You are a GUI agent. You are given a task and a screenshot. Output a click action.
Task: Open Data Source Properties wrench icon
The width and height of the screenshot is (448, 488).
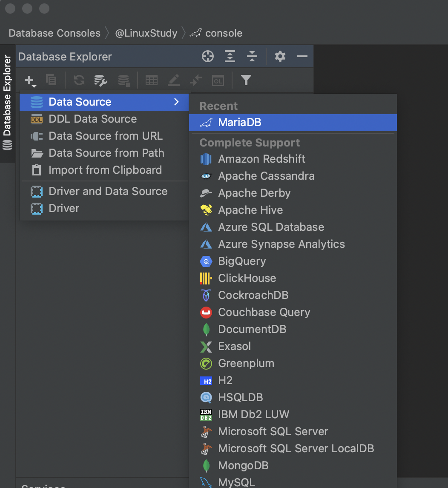click(101, 80)
